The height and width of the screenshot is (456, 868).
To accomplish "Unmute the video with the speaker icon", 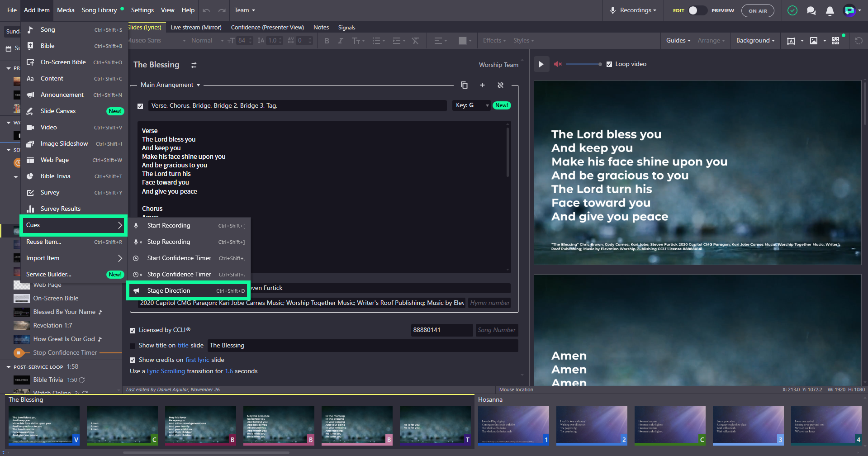I will click(558, 64).
